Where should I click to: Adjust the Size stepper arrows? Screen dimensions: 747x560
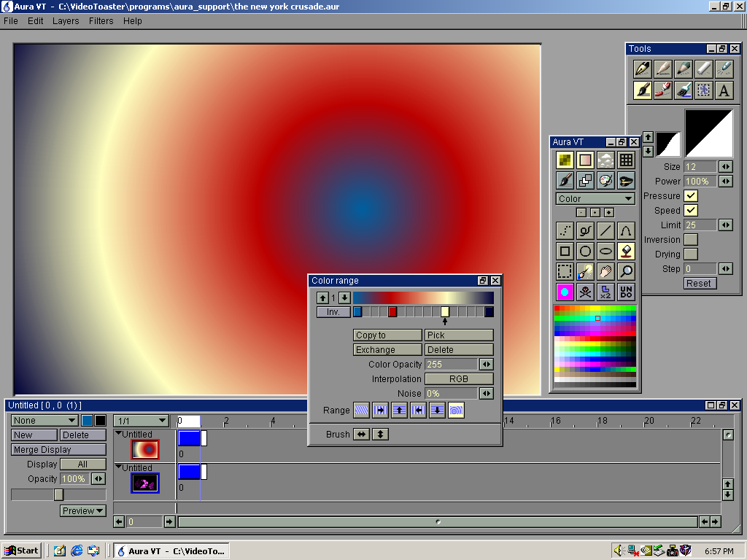pos(726,167)
